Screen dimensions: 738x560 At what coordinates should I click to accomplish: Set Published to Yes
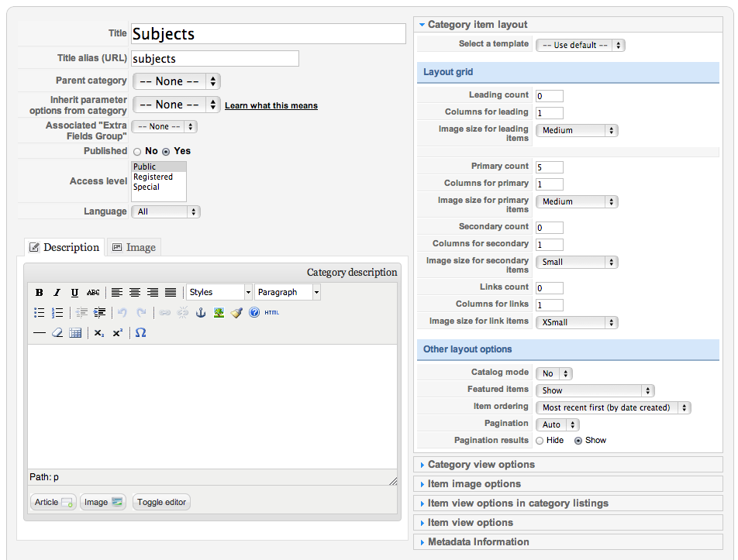point(166,151)
